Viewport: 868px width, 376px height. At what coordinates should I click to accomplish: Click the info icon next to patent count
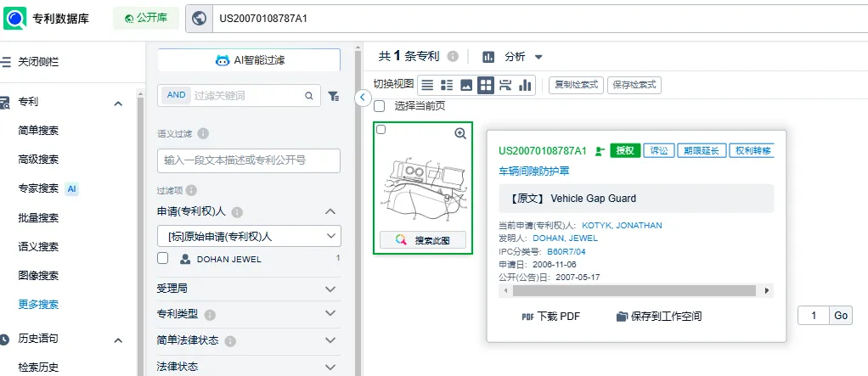[453, 56]
